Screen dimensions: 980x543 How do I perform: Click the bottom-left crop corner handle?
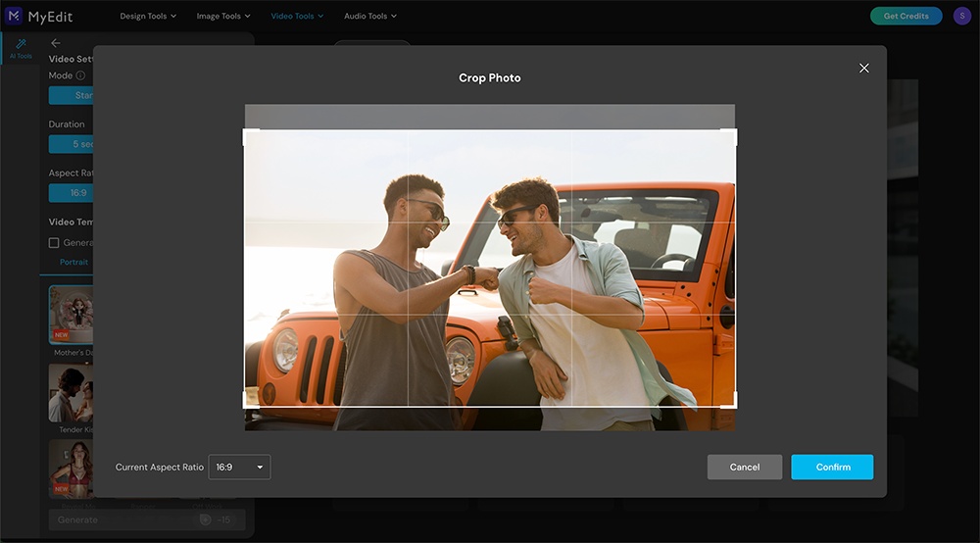[x=251, y=401]
